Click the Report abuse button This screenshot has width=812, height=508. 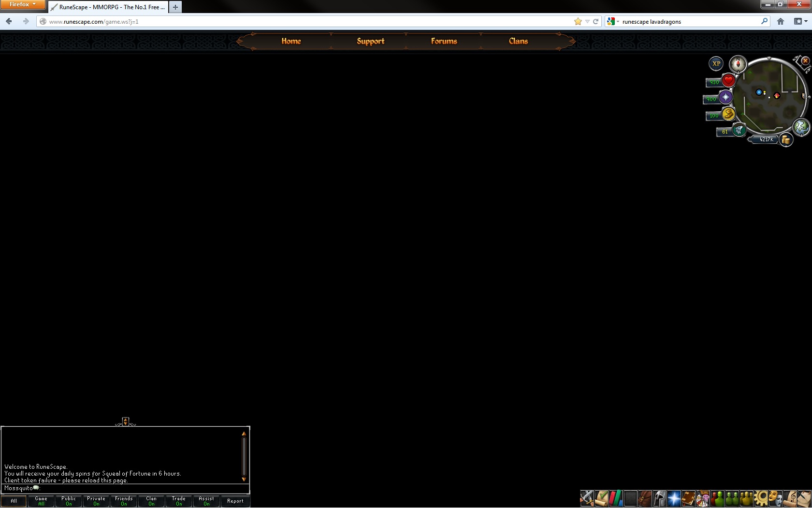point(235,501)
